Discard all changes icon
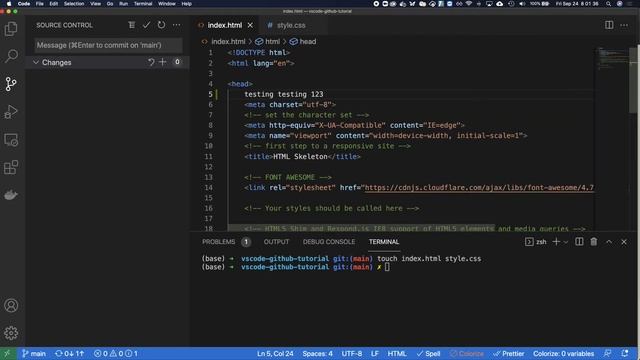Screen dimensions: 640x360 151,62
